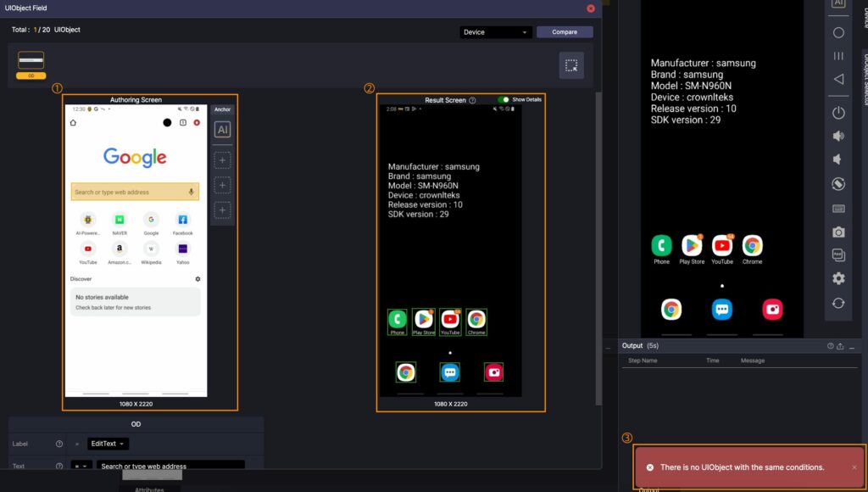
Task: Open the device keyboard input icon
Action: [x=838, y=209]
